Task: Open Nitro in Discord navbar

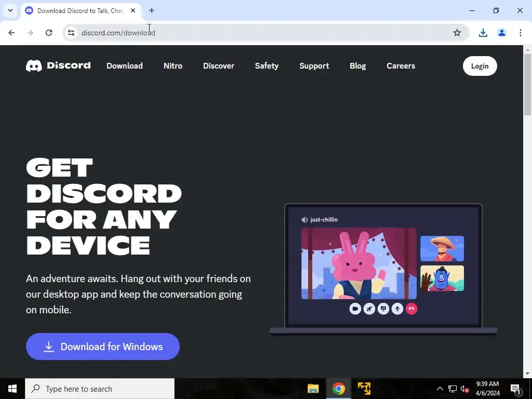Action: pyautogui.click(x=173, y=66)
